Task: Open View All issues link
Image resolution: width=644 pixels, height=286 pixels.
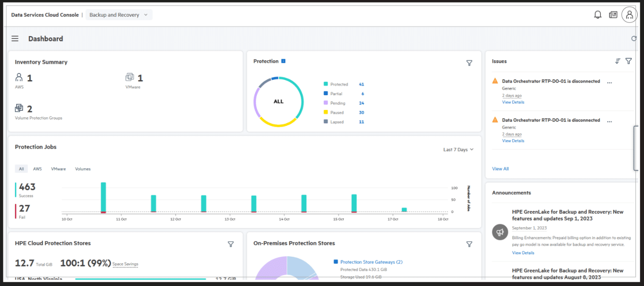Action: click(x=500, y=169)
